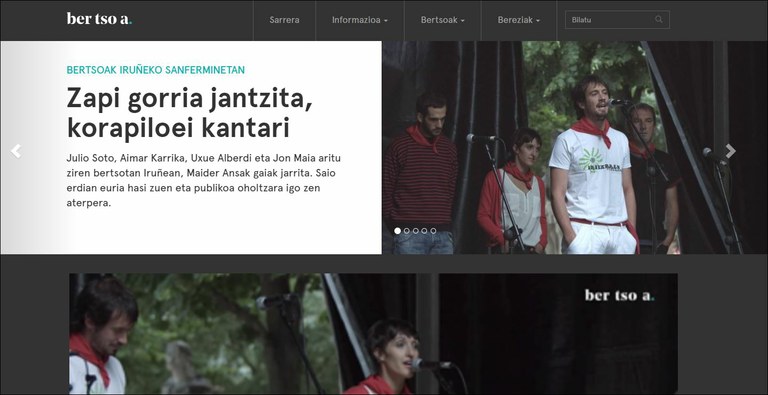Screen dimensions: 768x395
Task: Click the Bilatu search field
Action: click(617, 20)
